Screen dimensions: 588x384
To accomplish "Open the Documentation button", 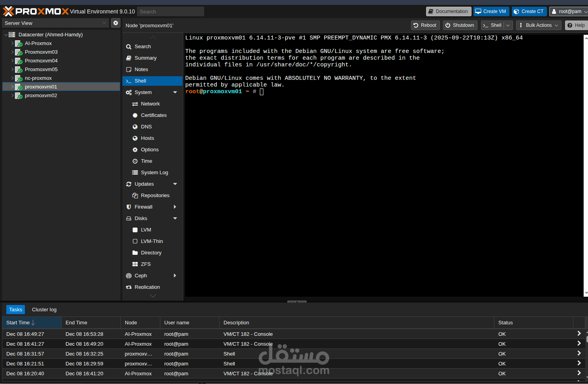I will pos(449,11).
